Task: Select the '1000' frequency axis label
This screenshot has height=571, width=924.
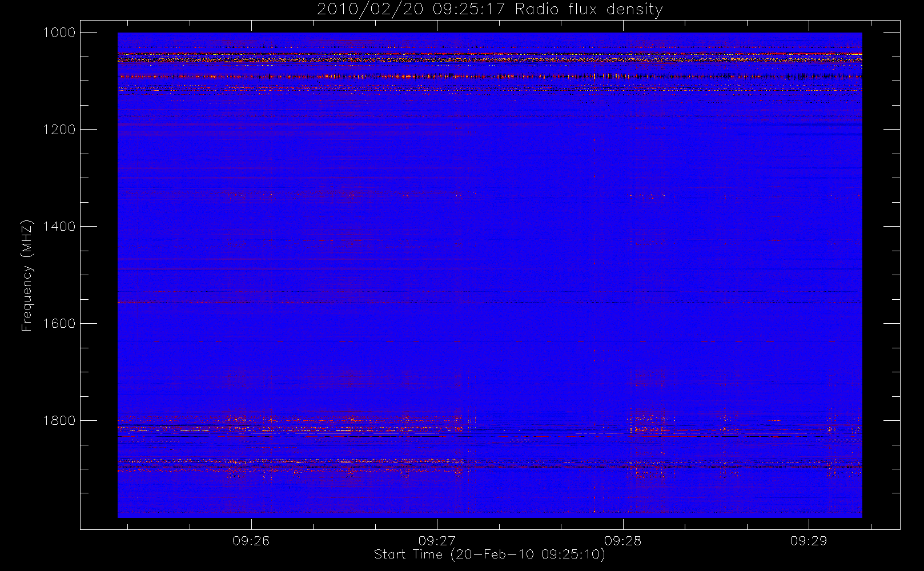Action: pos(59,33)
